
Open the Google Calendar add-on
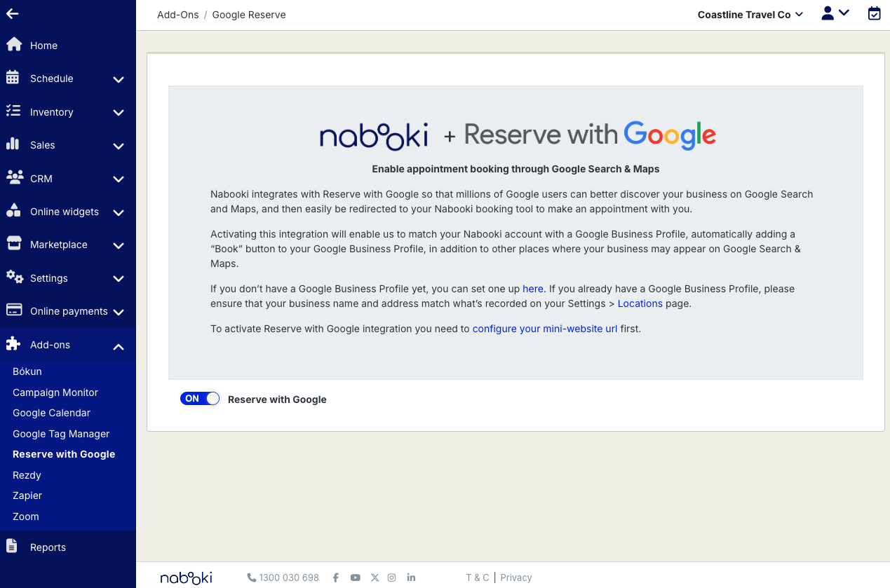tap(51, 413)
